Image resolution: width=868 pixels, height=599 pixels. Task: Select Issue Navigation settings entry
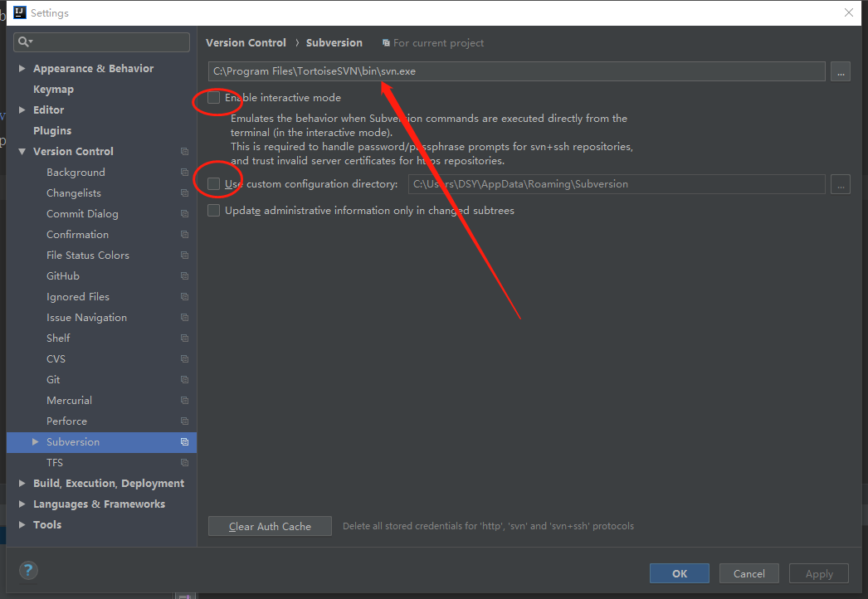[x=86, y=318]
